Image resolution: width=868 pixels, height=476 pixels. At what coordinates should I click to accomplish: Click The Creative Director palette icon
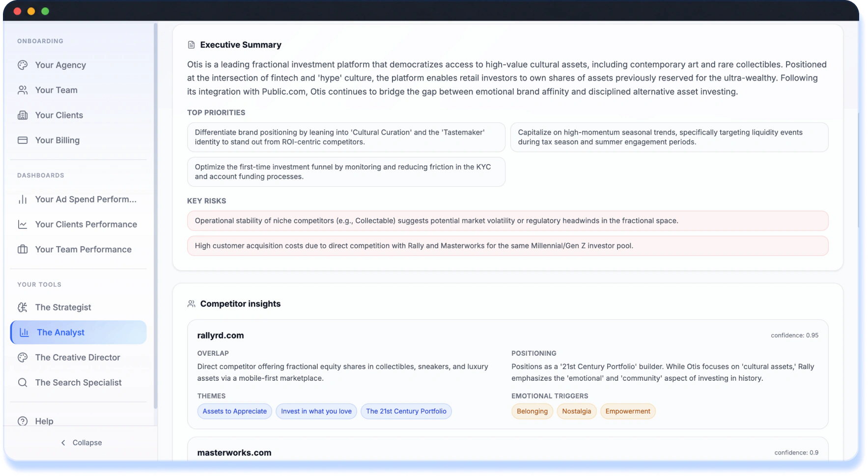(x=23, y=357)
